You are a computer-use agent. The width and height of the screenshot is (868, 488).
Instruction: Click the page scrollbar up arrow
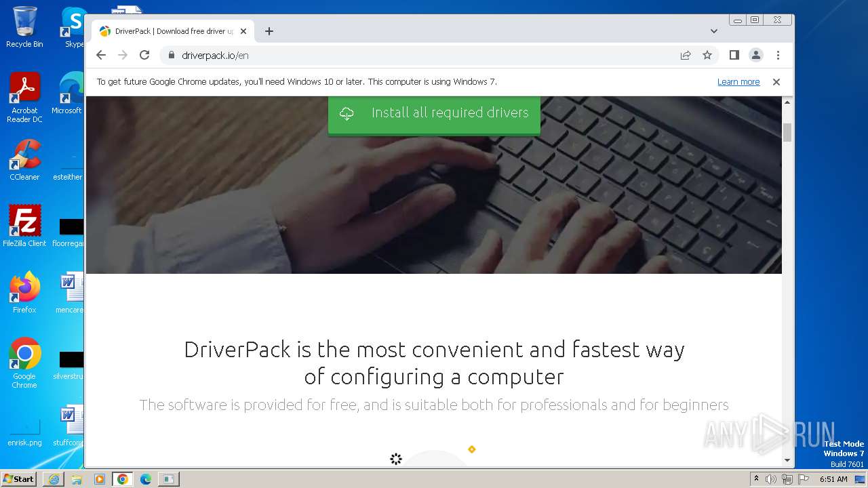tap(787, 102)
